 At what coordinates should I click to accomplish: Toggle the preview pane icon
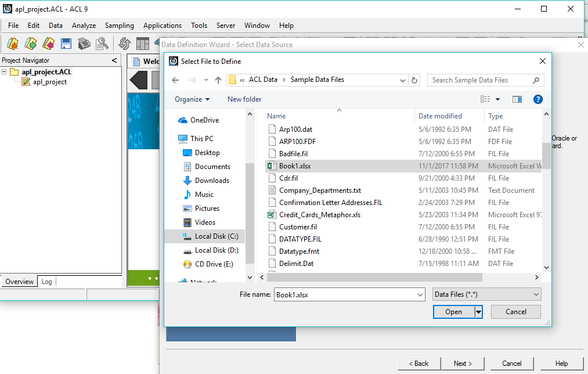517,99
